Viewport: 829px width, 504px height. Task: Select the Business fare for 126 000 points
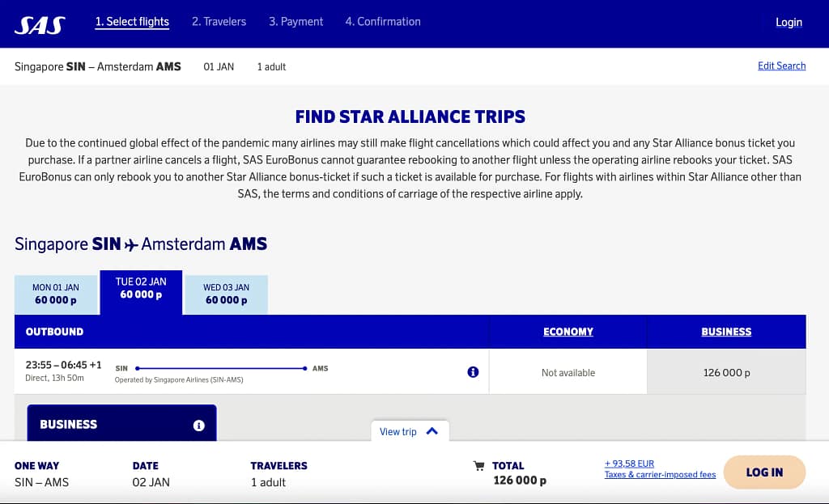click(725, 372)
